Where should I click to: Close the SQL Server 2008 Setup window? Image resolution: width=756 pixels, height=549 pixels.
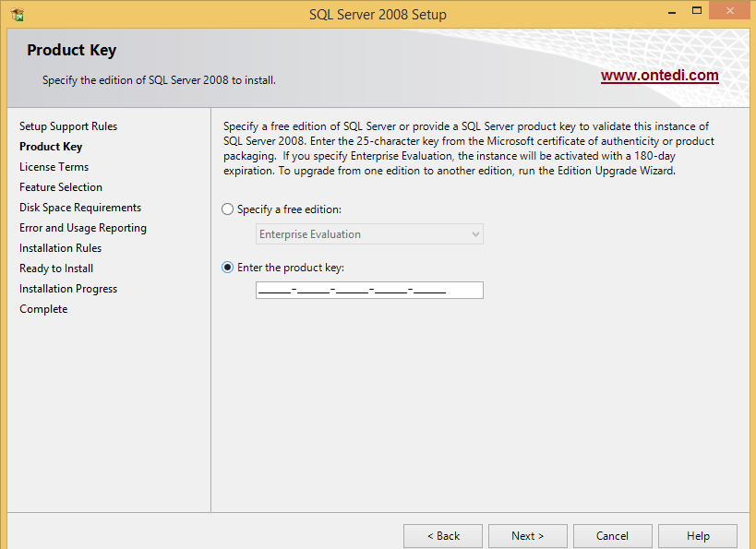coord(730,10)
